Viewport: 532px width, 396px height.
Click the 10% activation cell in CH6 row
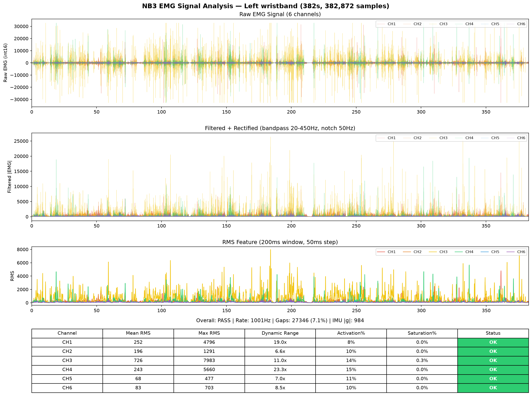tap(351, 388)
